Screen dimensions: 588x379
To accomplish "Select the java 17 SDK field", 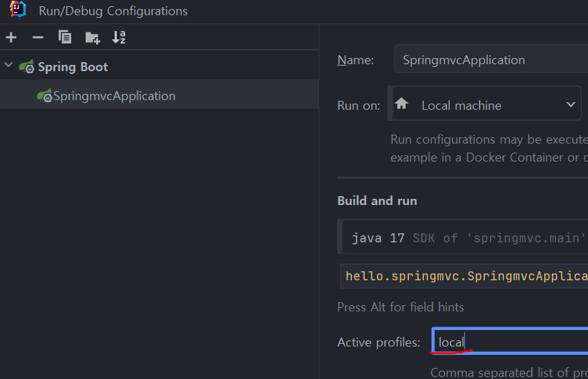I will 464,237.
